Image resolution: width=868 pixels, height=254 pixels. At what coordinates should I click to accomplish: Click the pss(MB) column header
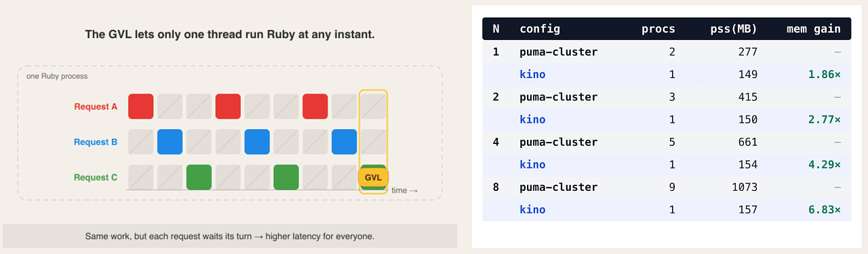pos(734,29)
